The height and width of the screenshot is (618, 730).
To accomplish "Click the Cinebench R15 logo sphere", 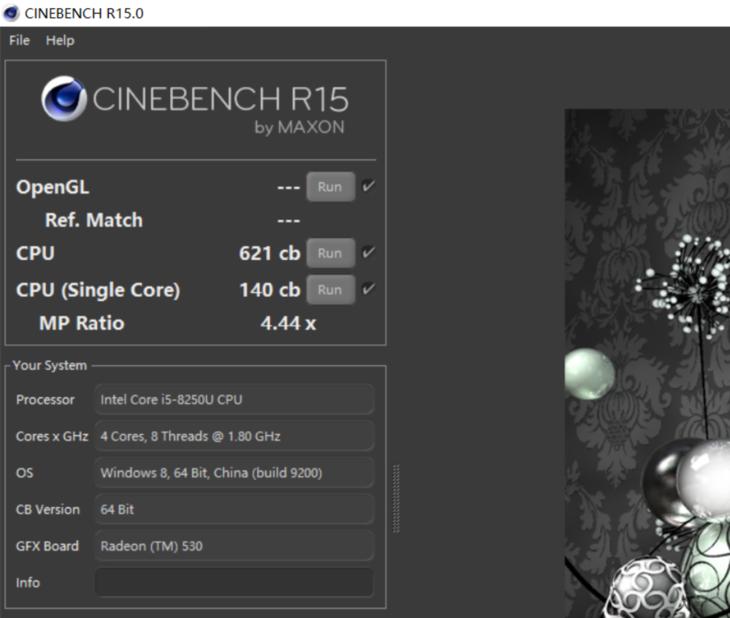I will click(x=64, y=98).
